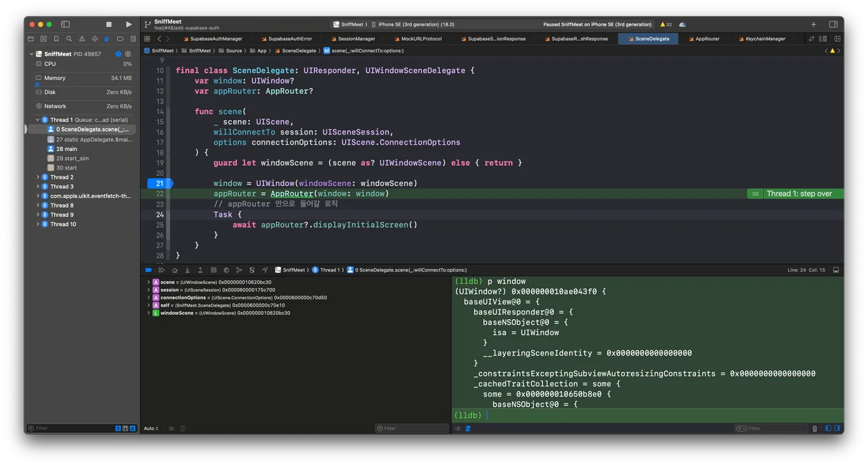Switch to SessionManager tab

coord(353,39)
